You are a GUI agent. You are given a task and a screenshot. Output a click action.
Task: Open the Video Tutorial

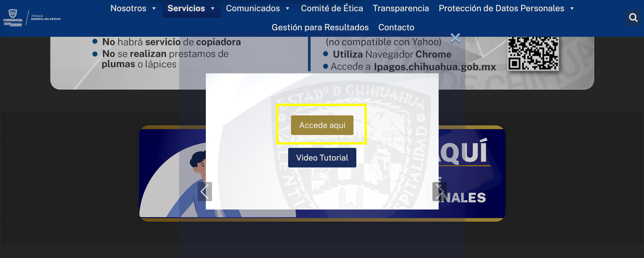pyautogui.click(x=322, y=158)
